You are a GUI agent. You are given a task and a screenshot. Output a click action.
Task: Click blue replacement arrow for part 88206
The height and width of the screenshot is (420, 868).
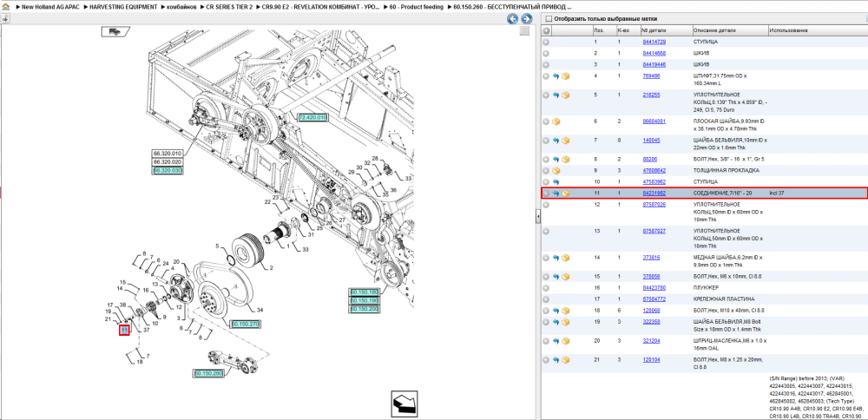click(x=556, y=160)
